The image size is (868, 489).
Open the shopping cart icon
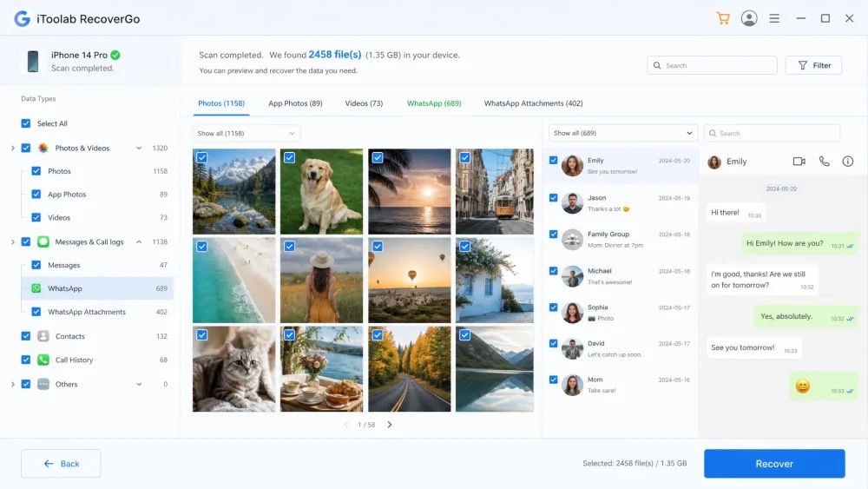[x=723, y=18]
